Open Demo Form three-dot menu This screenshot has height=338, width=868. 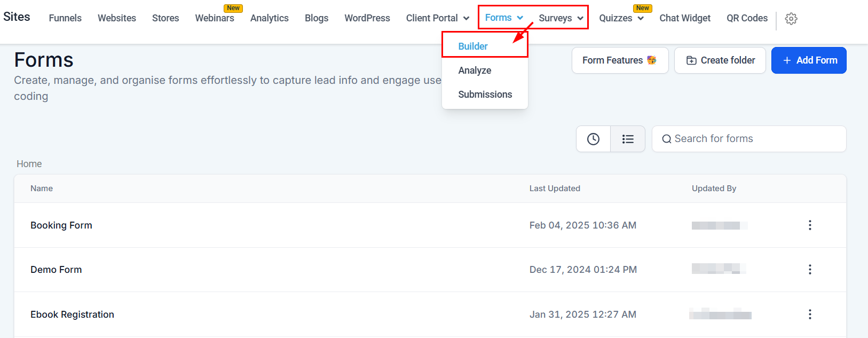tap(810, 270)
